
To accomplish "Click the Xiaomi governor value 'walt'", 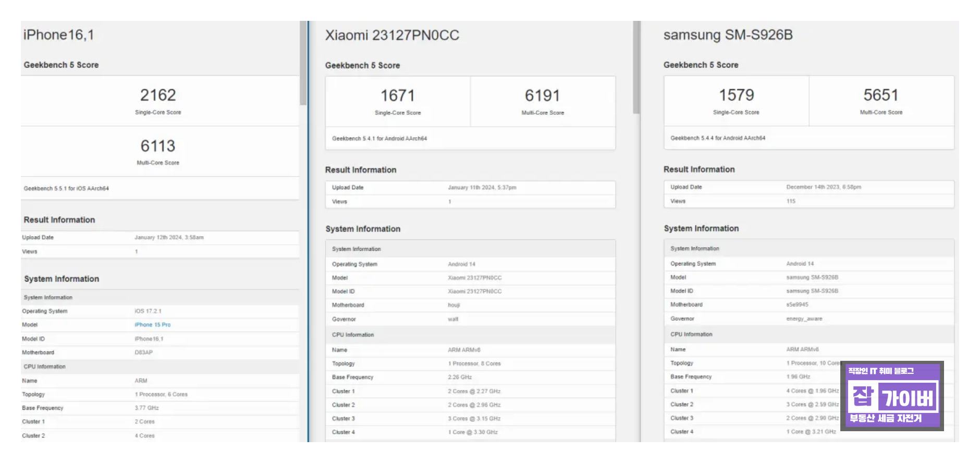I will [453, 320].
